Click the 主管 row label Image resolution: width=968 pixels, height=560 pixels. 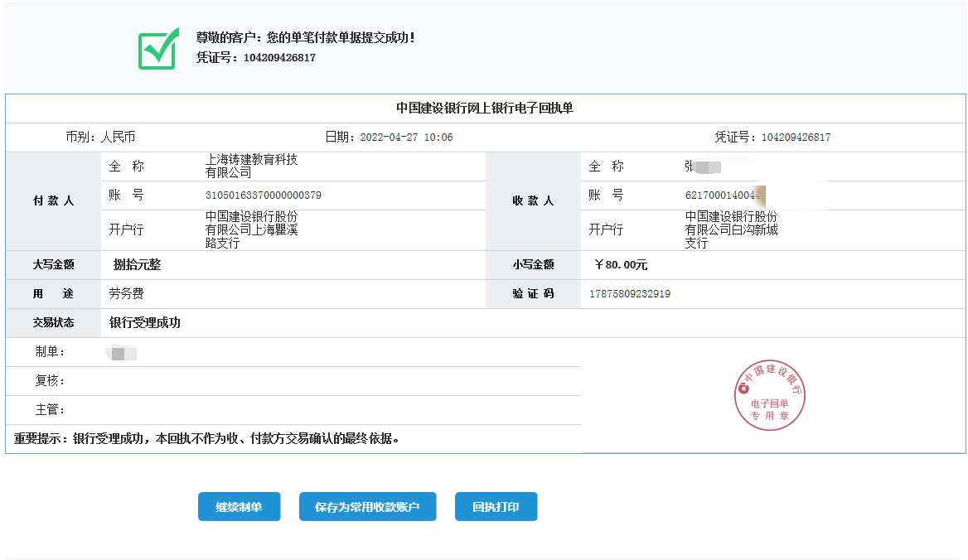[x=50, y=409]
